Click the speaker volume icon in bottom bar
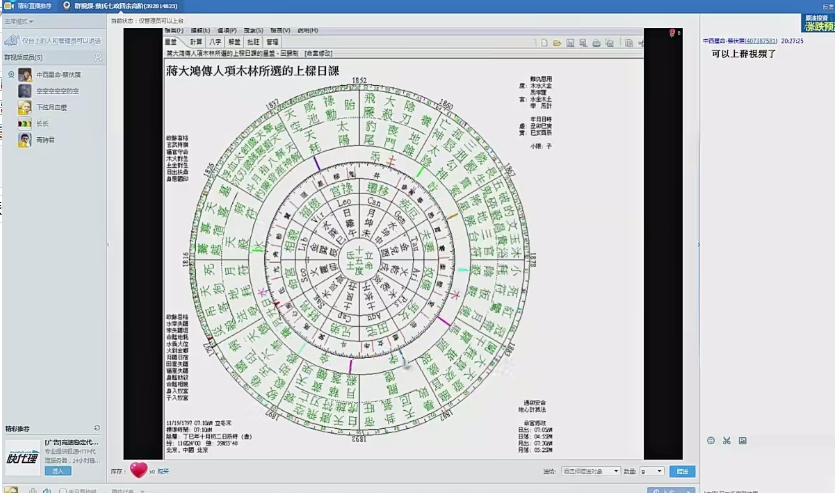Screen dimensions: 835x493 (47, 490)
